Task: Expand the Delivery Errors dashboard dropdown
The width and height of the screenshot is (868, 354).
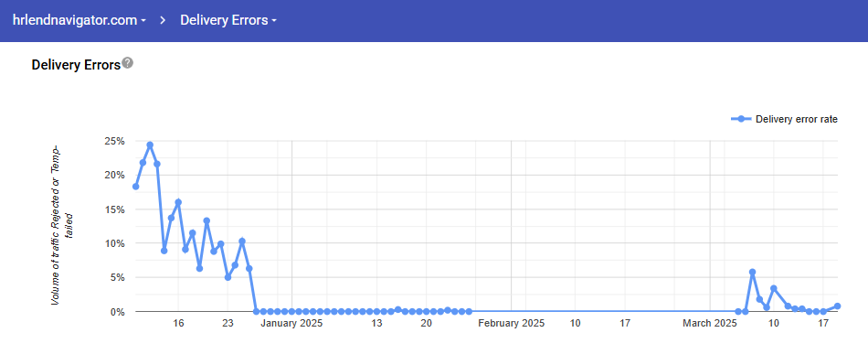Action: [228, 20]
